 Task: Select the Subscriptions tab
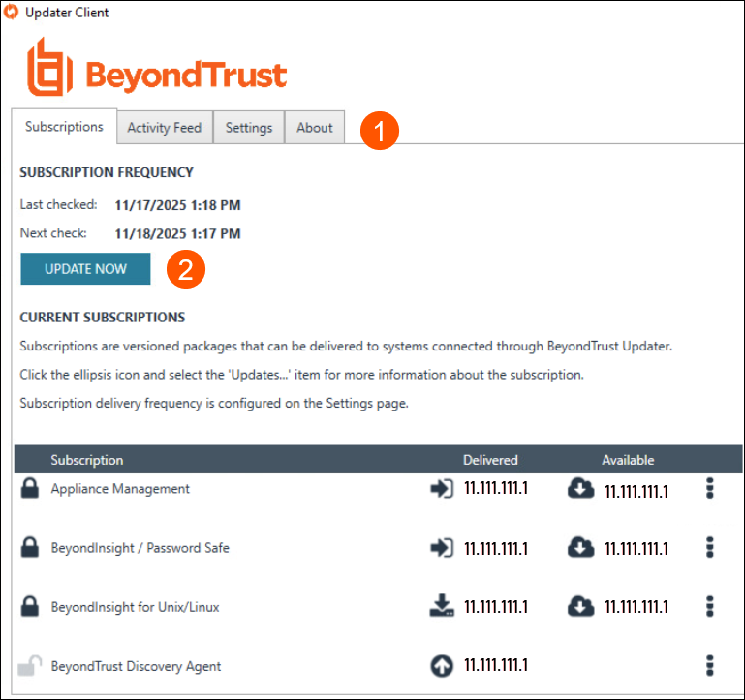click(64, 126)
